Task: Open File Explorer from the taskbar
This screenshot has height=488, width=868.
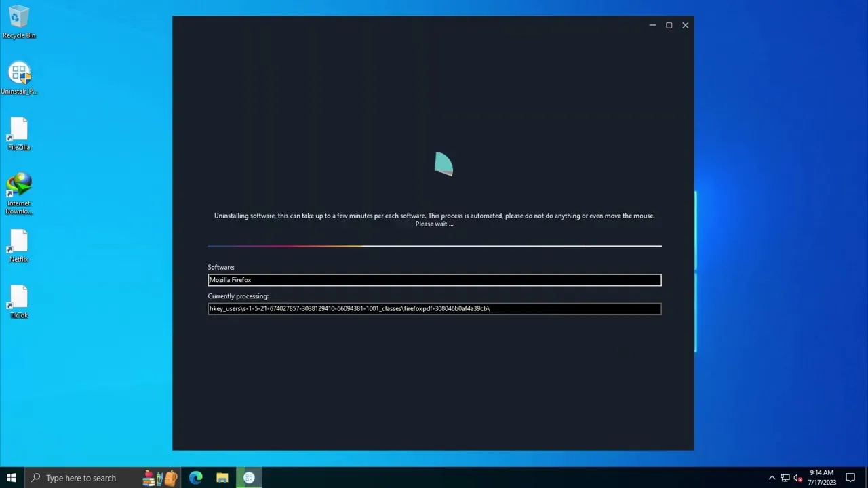Action: coord(222,478)
